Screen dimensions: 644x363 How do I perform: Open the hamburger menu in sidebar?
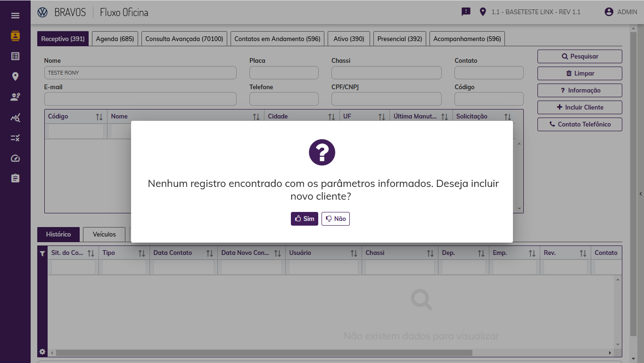(x=15, y=16)
